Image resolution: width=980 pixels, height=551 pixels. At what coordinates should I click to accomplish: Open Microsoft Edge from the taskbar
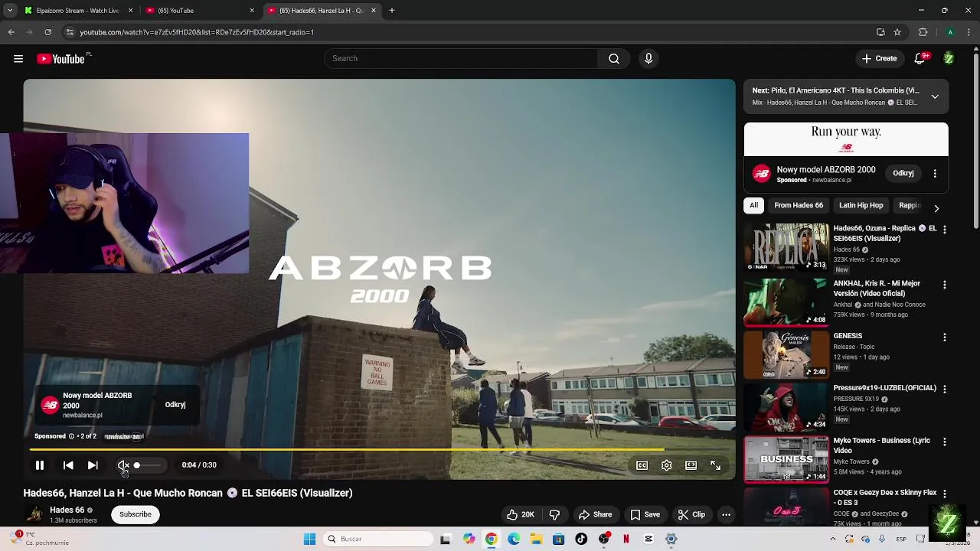pos(514,539)
